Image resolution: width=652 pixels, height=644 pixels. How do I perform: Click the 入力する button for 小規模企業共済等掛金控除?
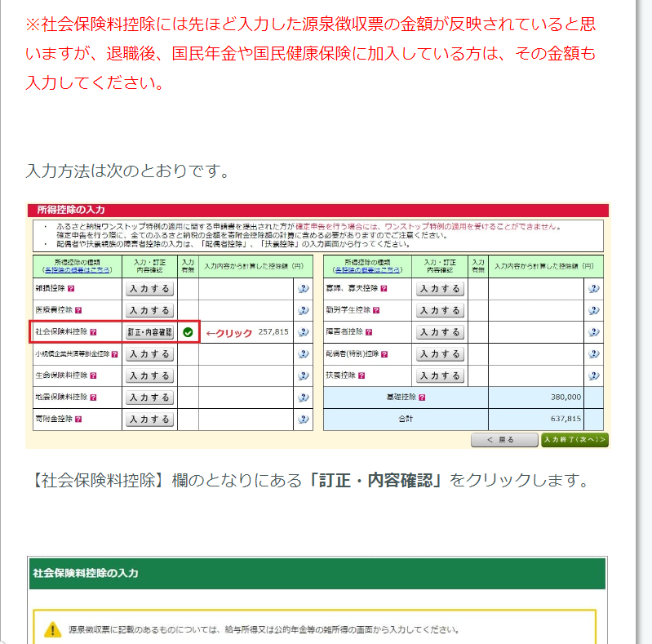(149, 354)
